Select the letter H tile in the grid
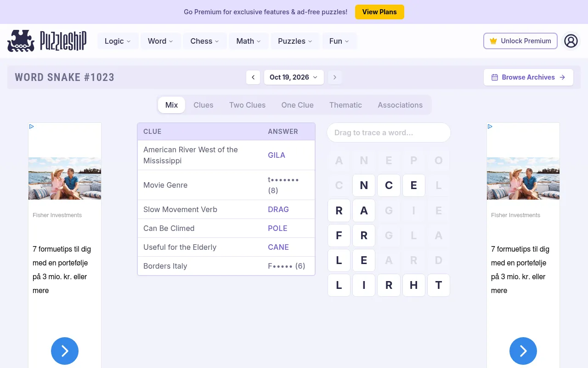The height and width of the screenshot is (368, 588). (414, 285)
